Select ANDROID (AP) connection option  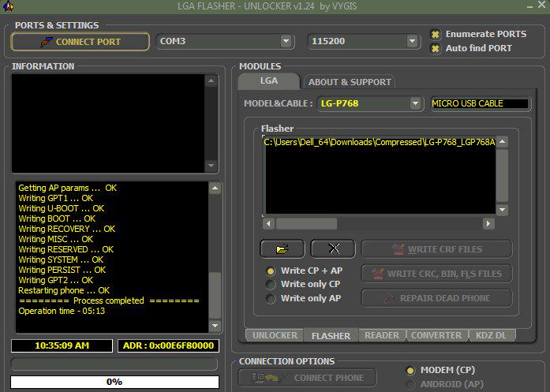(x=410, y=384)
